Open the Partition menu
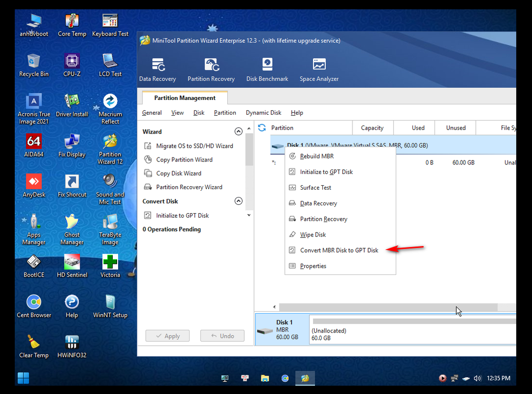This screenshot has height=394, width=532. point(225,113)
